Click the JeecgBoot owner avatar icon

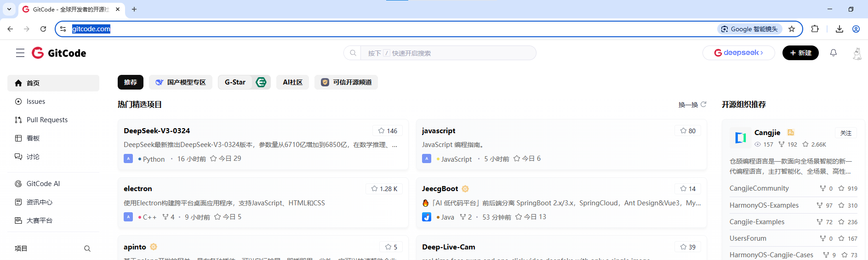pyautogui.click(x=427, y=217)
